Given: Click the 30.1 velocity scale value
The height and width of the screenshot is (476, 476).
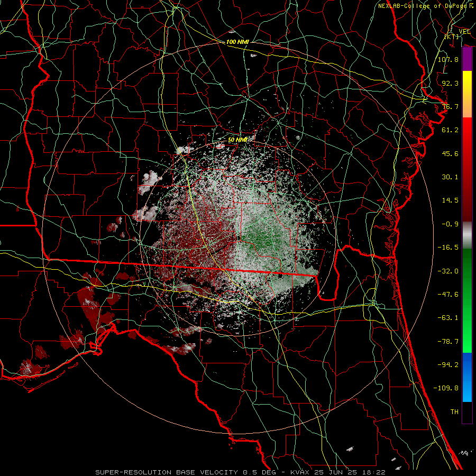Looking at the screenshot, I should pos(450,177).
